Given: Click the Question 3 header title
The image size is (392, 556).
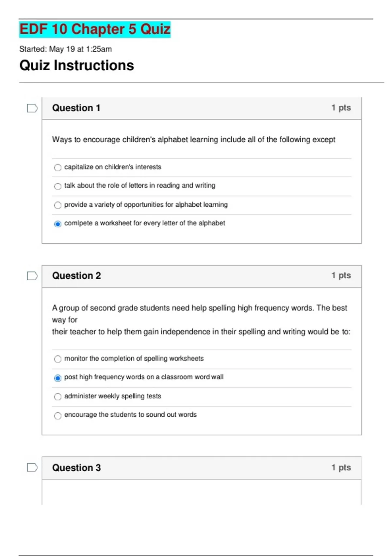Looking at the screenshot, I should click(x=76, y=468).
